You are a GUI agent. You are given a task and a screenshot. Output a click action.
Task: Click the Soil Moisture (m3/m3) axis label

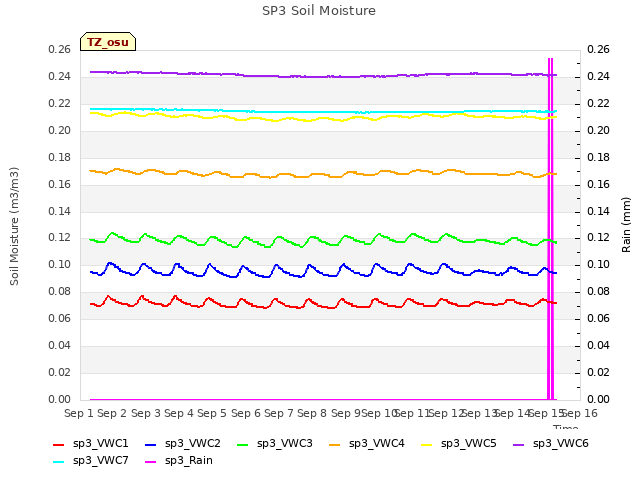(x=14, y=226)
